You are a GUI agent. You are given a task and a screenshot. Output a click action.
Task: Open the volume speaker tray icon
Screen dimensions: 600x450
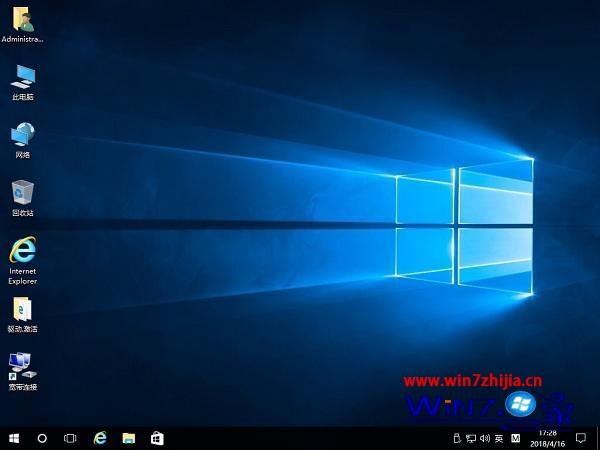click(x=485, y=438)
